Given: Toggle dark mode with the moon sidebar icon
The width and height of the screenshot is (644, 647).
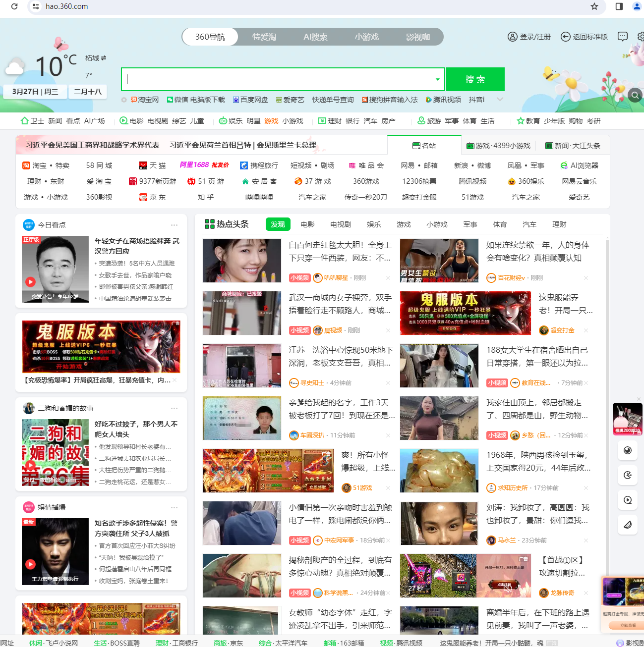Looking at the screenshot, I should [x=627, y=451].
